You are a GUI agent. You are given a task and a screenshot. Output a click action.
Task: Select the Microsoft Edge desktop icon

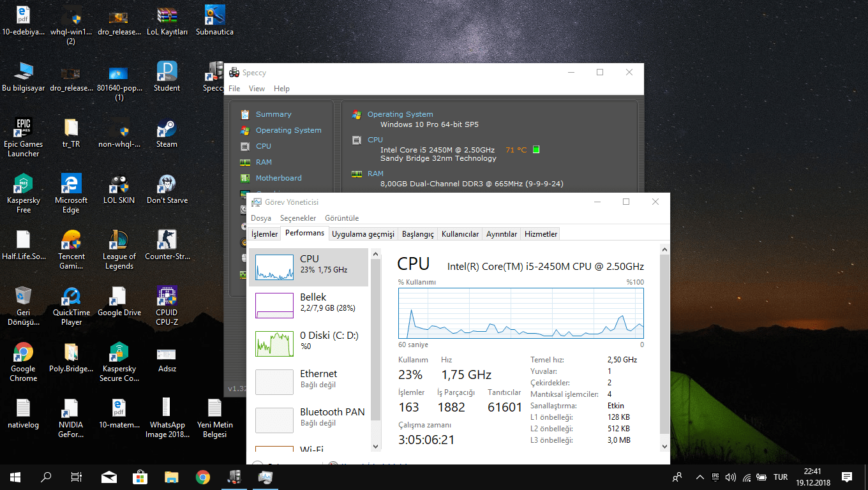tap(71, 194)
